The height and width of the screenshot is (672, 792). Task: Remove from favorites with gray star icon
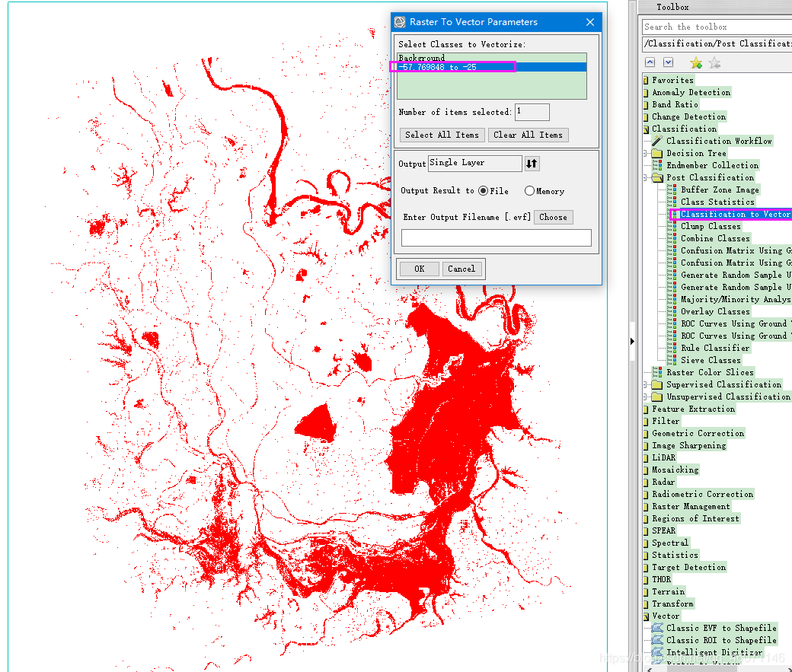714,62
